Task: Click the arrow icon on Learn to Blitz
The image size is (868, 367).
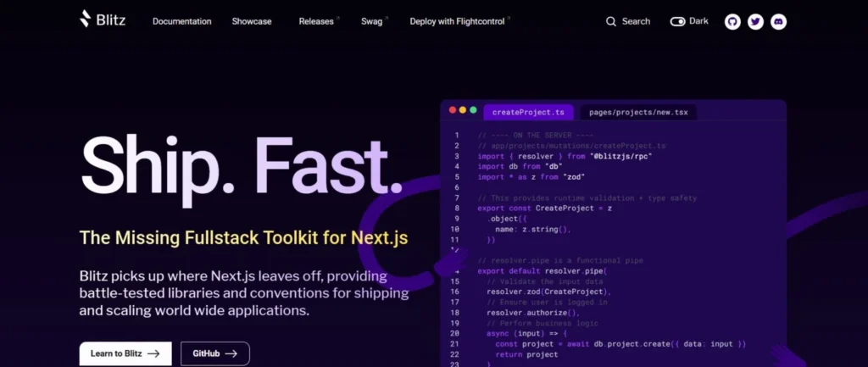Action: (x=153, y=353)
